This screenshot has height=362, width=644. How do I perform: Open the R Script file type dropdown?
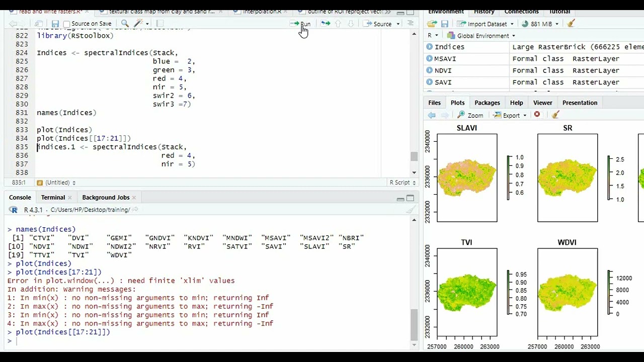click(403, 183)
